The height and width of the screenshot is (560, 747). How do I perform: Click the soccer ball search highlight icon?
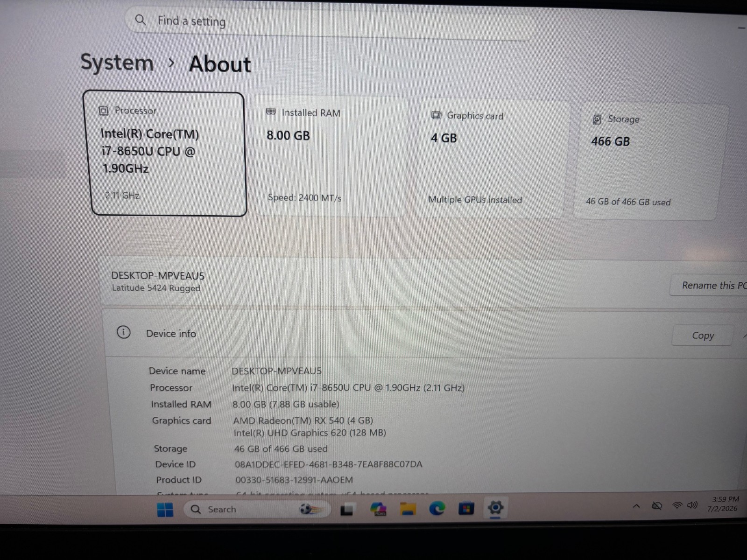[x=311, y=509]
